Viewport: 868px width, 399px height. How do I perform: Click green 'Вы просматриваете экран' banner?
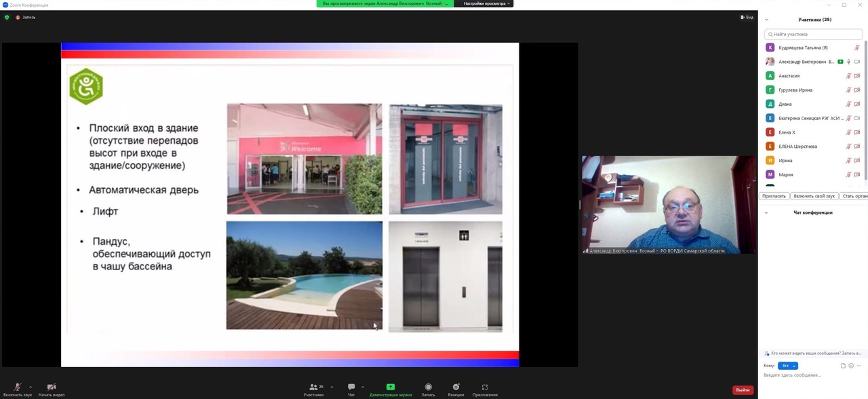385,3
